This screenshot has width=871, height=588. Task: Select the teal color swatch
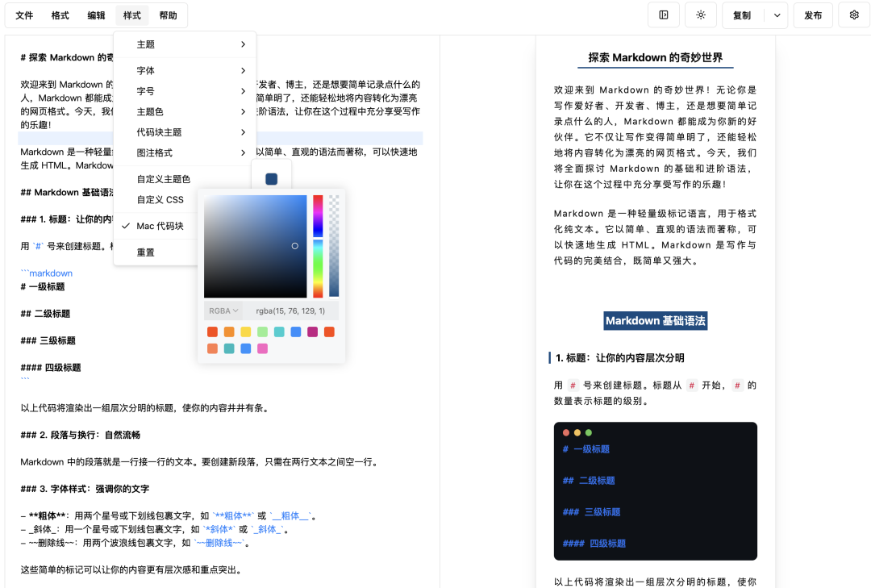279,332
